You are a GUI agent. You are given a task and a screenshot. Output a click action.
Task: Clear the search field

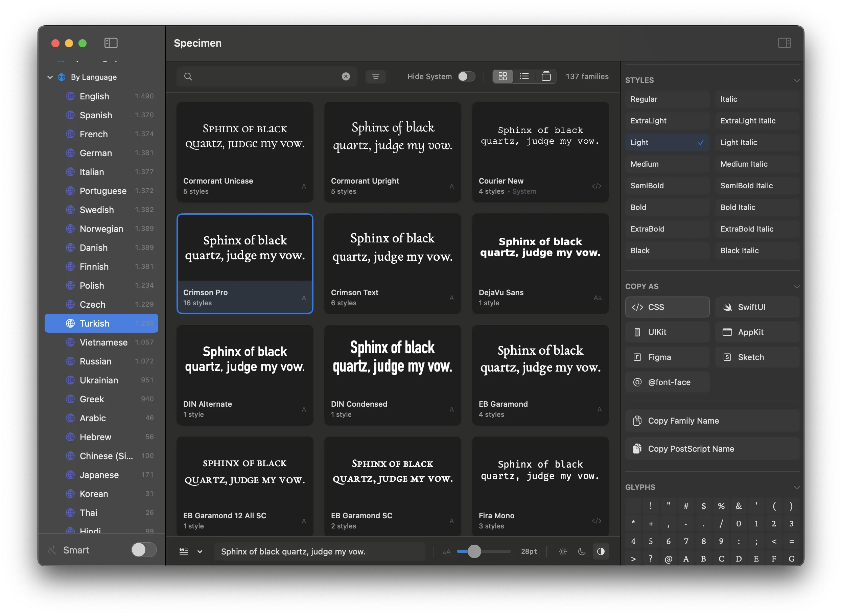tap(346, 76)
